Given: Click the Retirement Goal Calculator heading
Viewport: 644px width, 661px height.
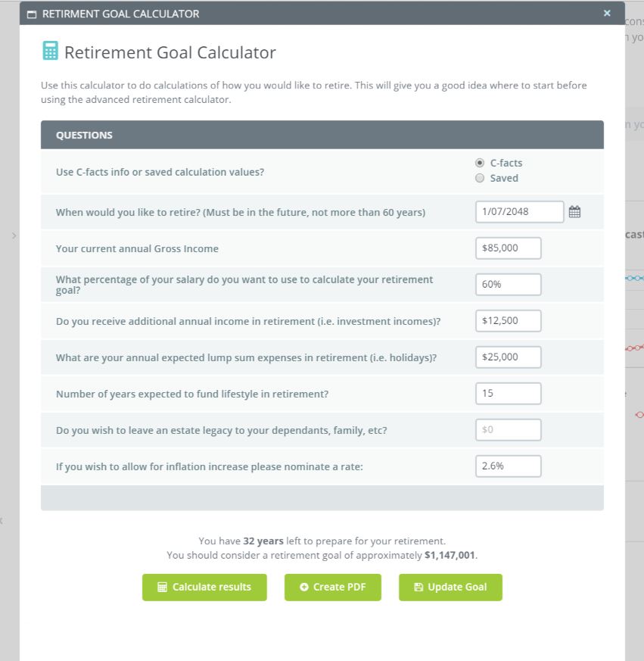Looking at the screenshot, I should [170, 52].
